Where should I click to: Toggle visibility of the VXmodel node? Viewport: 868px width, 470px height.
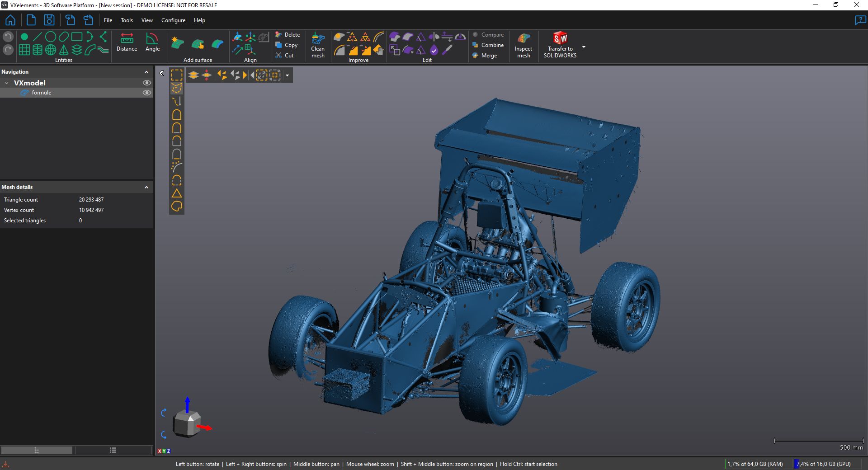pyautogui.click(x=146, y=83)
